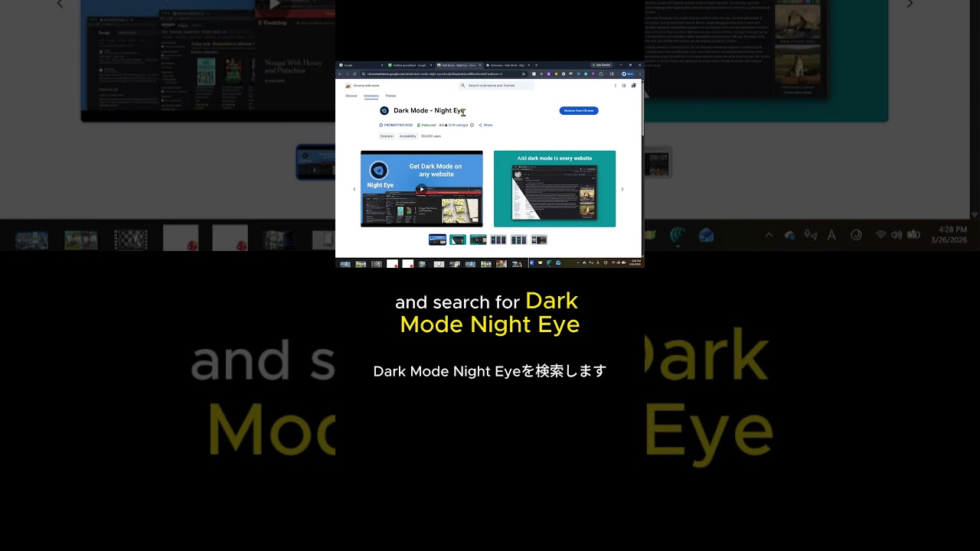Click the Featured badge

tap(426, 125)
